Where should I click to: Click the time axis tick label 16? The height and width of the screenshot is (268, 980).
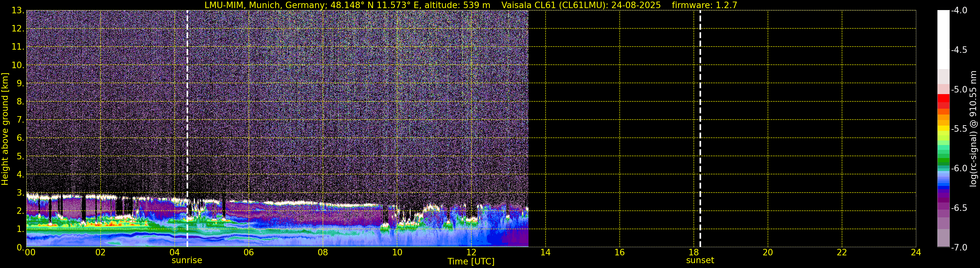point(619,252)
